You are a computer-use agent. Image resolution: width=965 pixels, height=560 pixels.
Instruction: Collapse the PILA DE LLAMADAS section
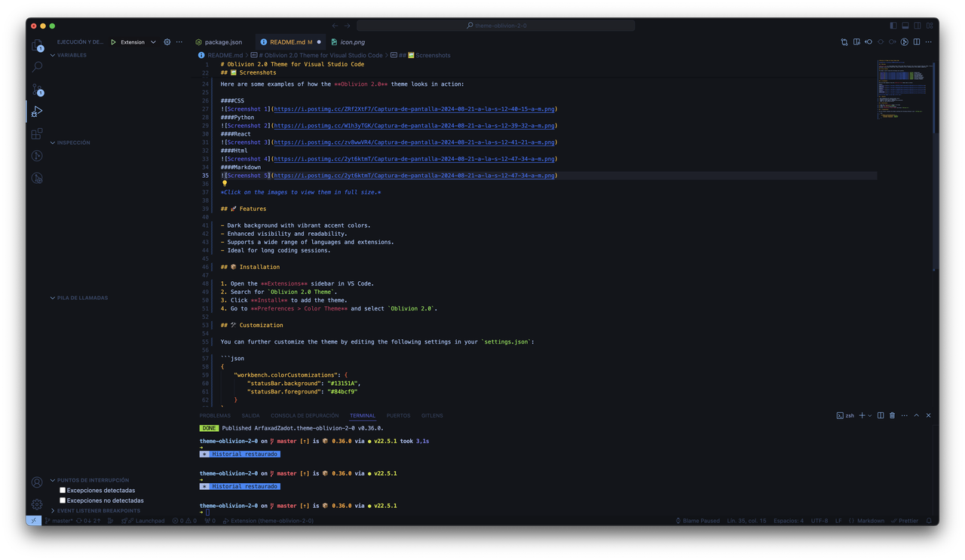79,298
